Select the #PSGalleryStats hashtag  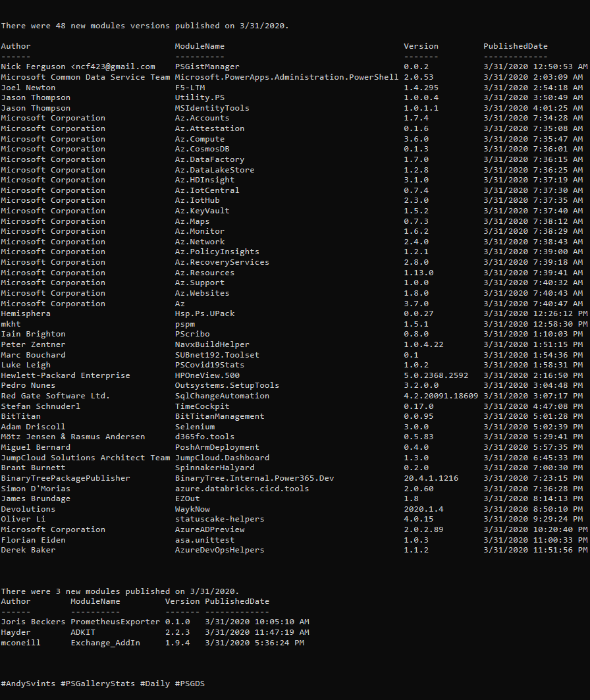click(x=97, y=684)
